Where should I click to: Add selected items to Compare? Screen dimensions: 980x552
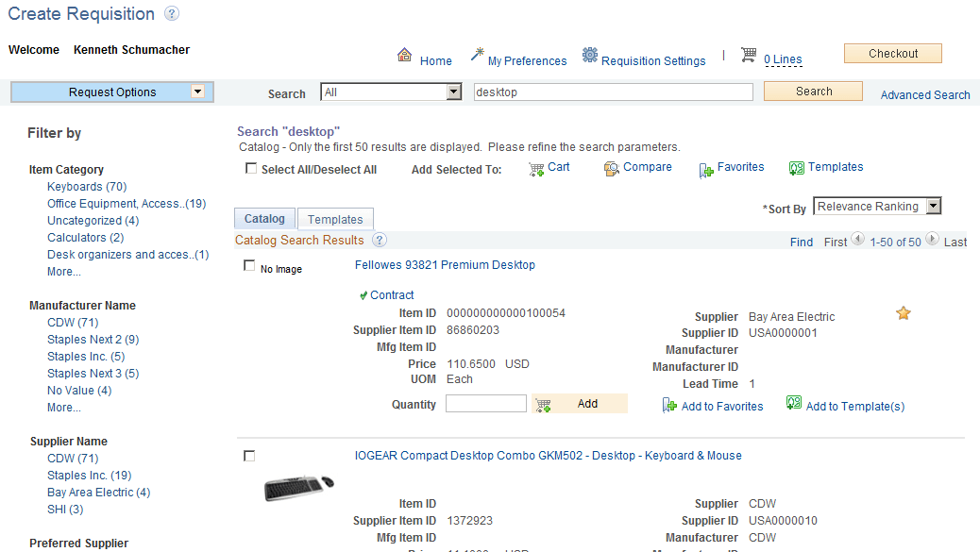(x=648, y=167)
